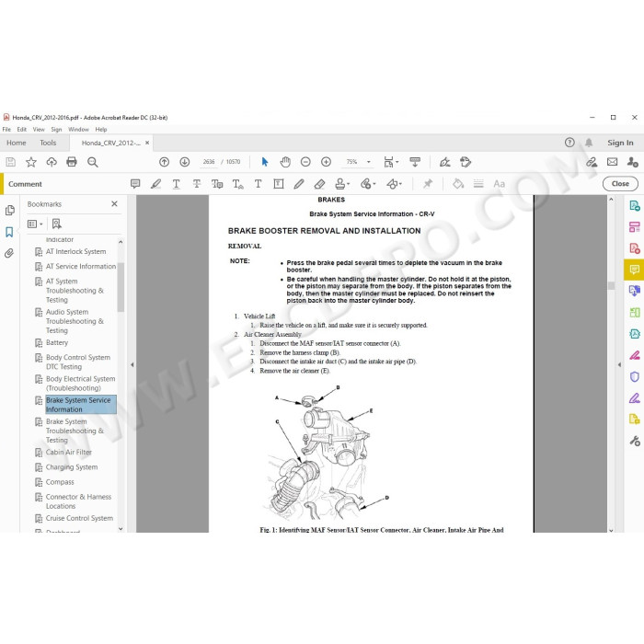Select the highlight text tool
Screen dimensions: 644x644
pos(156,184)
